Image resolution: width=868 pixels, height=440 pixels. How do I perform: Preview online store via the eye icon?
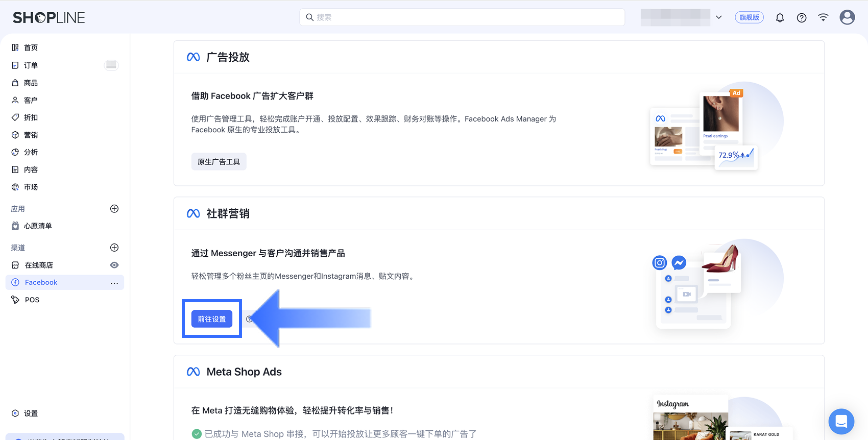coord(114,265)
